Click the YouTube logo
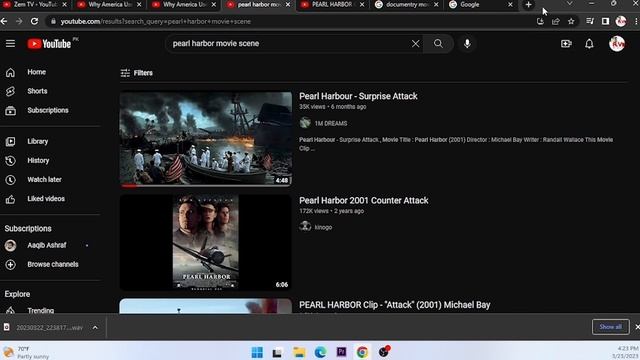 pyautogui.click(x=49, y=44)
